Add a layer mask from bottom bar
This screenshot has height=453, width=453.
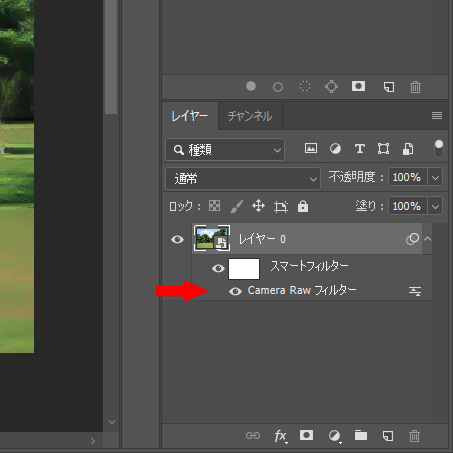[306, 435]
